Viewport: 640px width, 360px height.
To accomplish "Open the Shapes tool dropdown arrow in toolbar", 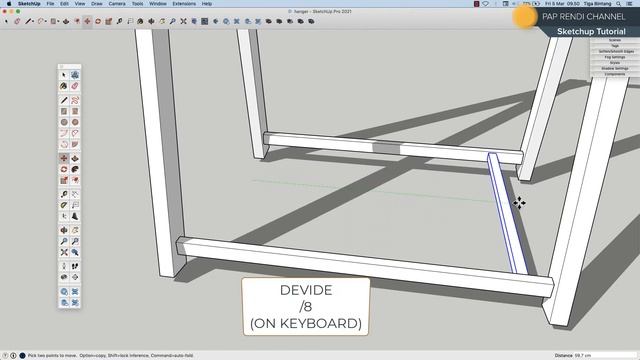I will click(x=58, y=22).
